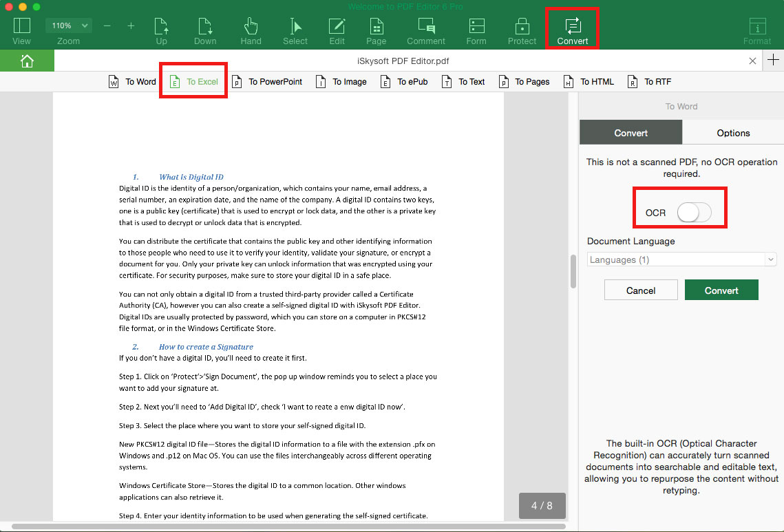The width and height of the screenshot is (784, 532).
Task: Click the green Convert button
Action: (x=721, y=290)
